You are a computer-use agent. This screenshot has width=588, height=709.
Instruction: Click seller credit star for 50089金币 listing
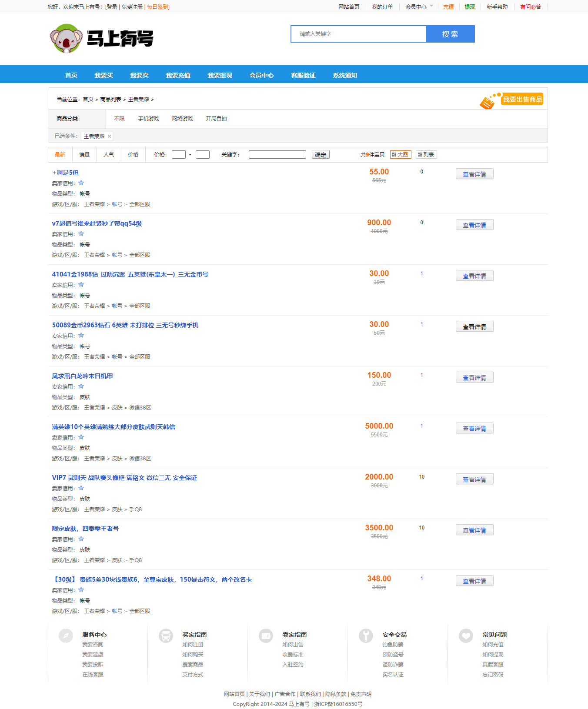tap(81, 336)
